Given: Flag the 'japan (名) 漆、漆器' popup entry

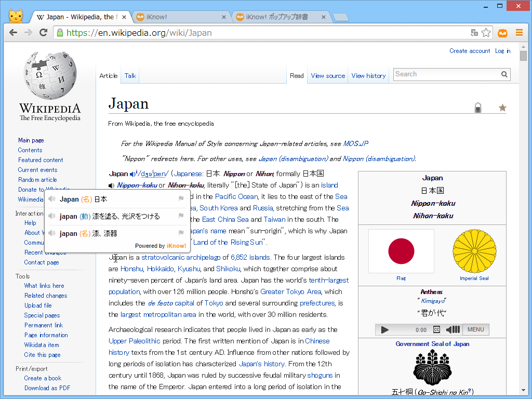Looking at the screenshot, I should (x=181, y=233).
